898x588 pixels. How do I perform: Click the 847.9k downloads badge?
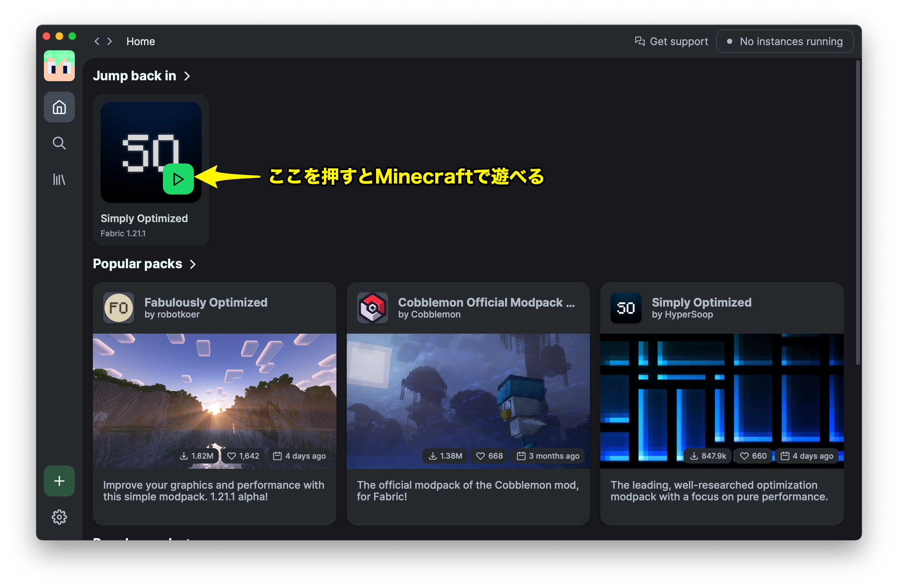click(x=707, y=456)
